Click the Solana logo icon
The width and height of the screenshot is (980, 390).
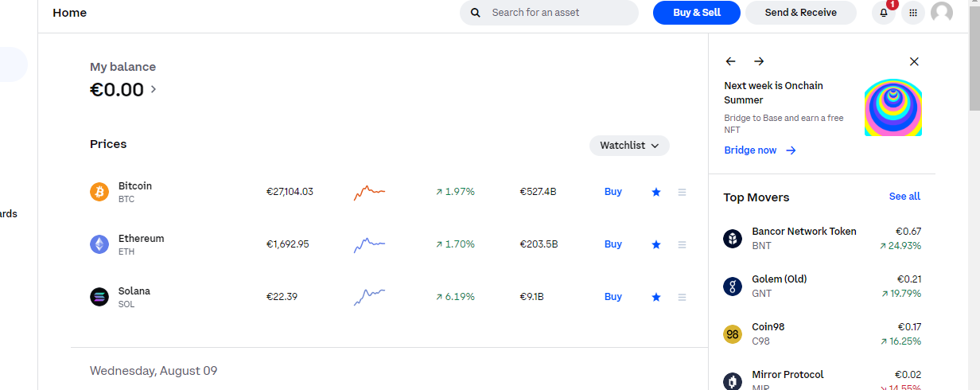(99, 297)
